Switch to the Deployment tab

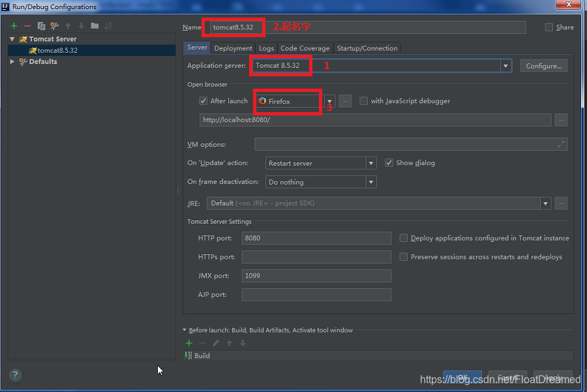point(233,48)
